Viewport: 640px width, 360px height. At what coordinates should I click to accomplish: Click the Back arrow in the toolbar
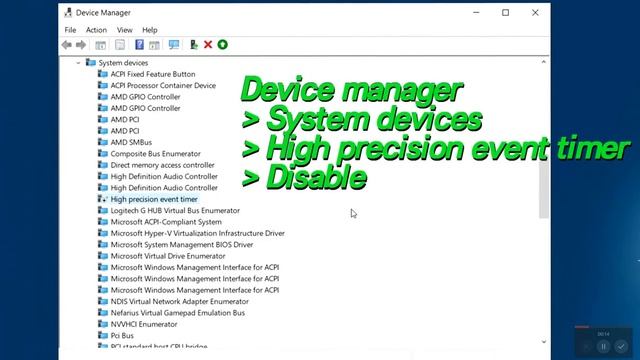(x=67, y=45)
